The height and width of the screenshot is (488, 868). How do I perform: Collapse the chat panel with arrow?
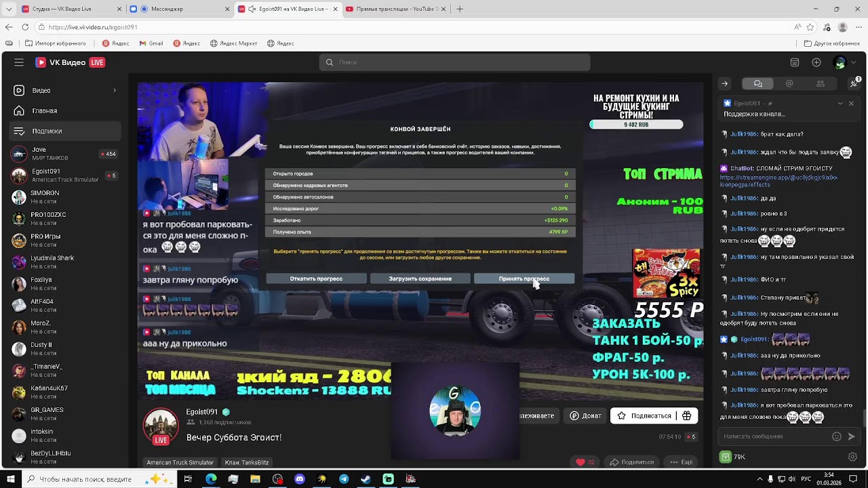click(724, 83)
